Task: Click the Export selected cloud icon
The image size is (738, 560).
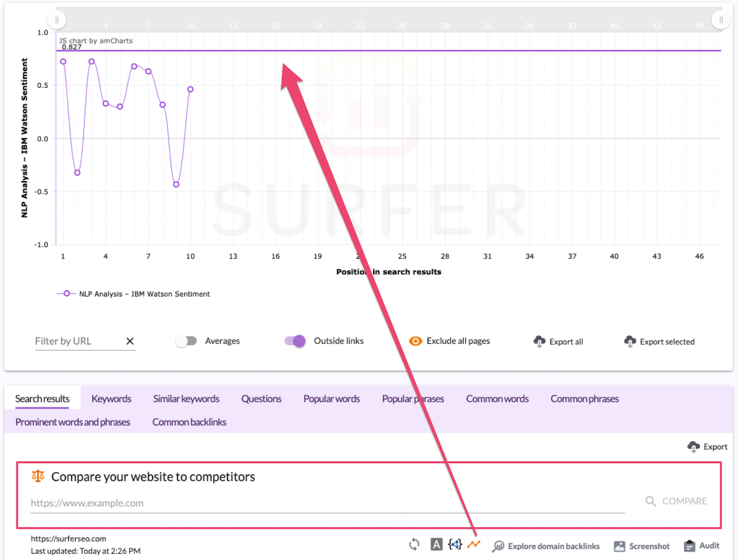Action: click(630, 342)
